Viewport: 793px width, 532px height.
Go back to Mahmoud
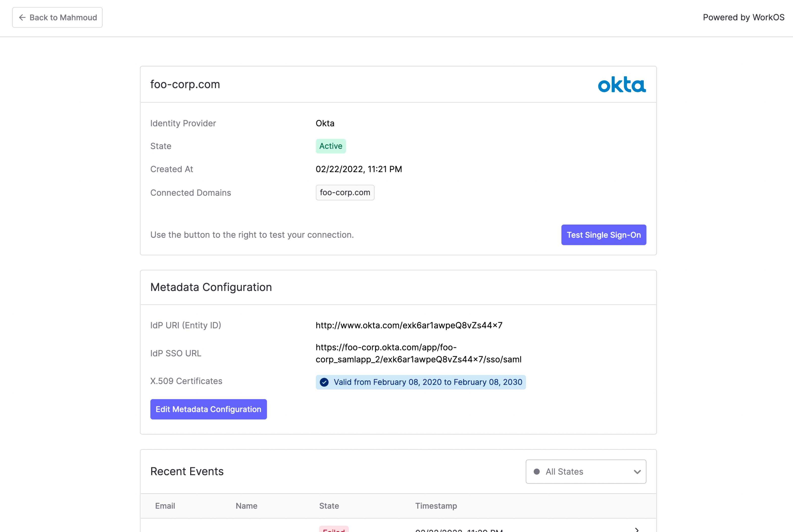pyautogui.click(x=57, y=17)
